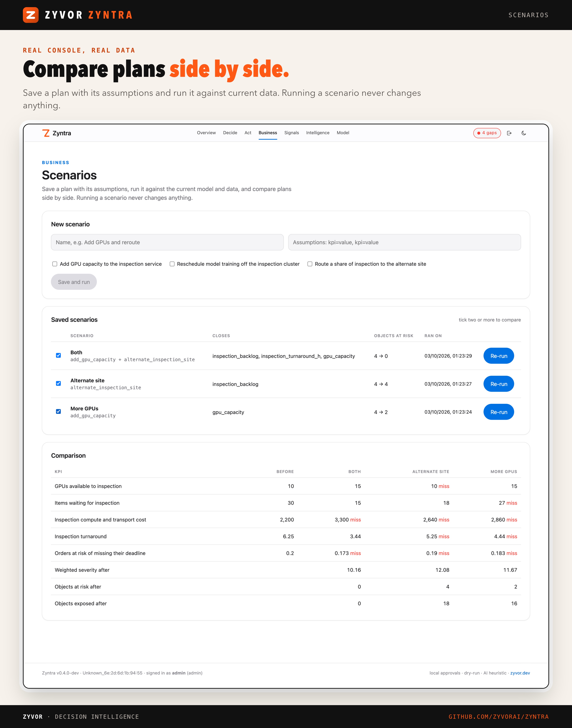
Task: Switch to the Intelligence tab
Action: pos(317,133)
